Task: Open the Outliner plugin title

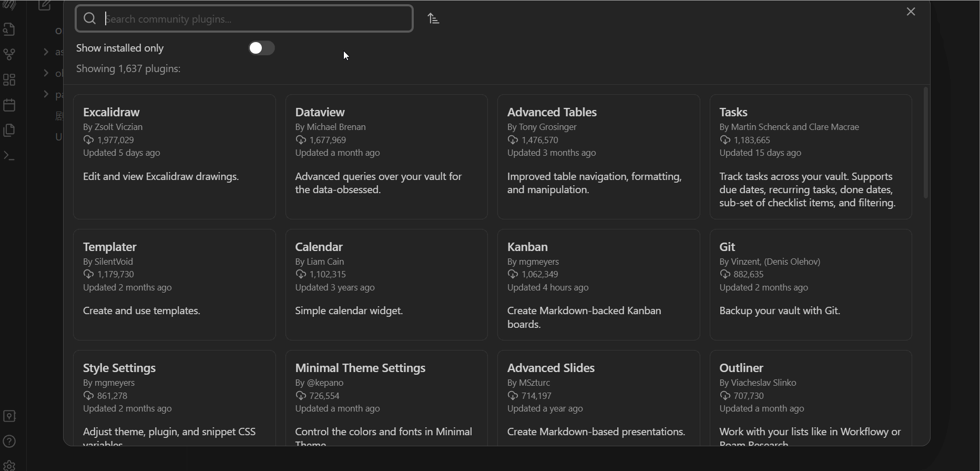Action: click(741, 368)
